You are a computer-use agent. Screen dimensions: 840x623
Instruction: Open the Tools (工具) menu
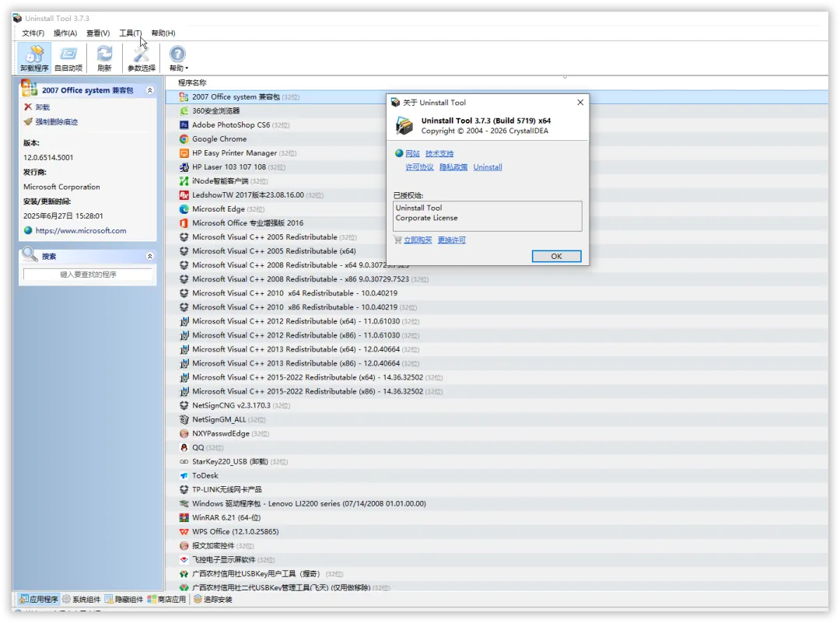[x=130, y=33]
